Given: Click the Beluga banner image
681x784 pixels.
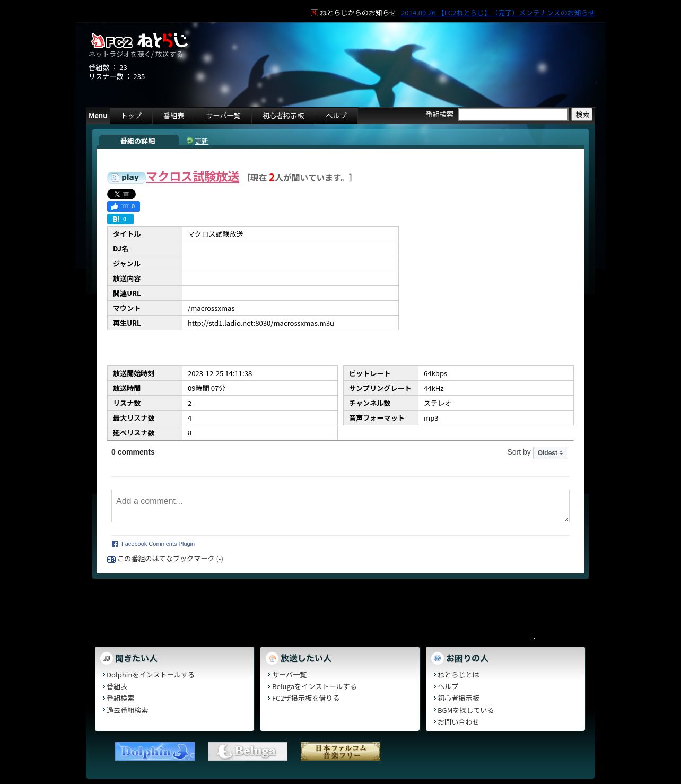Looking at the screenshot, I should pyautogui.click(x=248, y=751).
